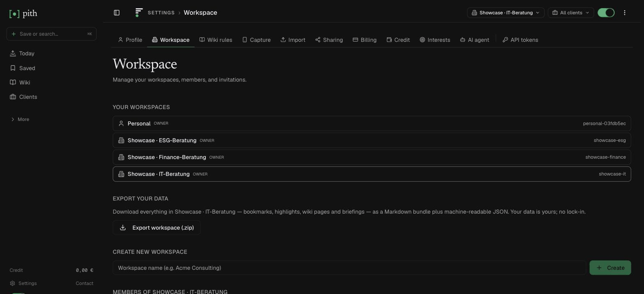
Task: Switch to the Capture tab
Action: click(256, 40)
